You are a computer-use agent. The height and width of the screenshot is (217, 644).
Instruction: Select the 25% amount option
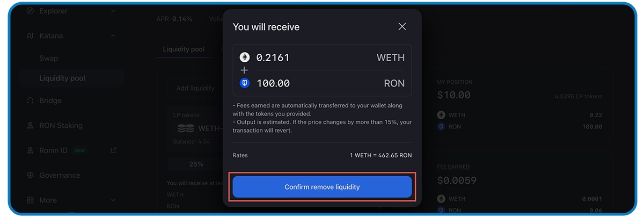click(196, 164)
